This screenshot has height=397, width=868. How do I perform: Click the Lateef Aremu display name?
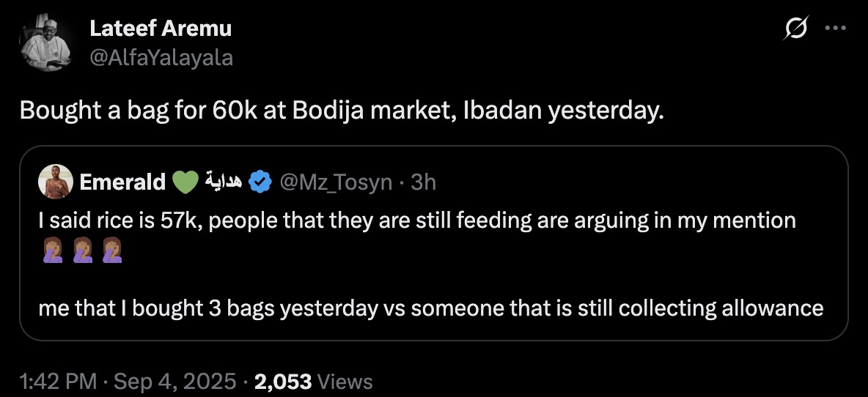click(x=161, y=29)
